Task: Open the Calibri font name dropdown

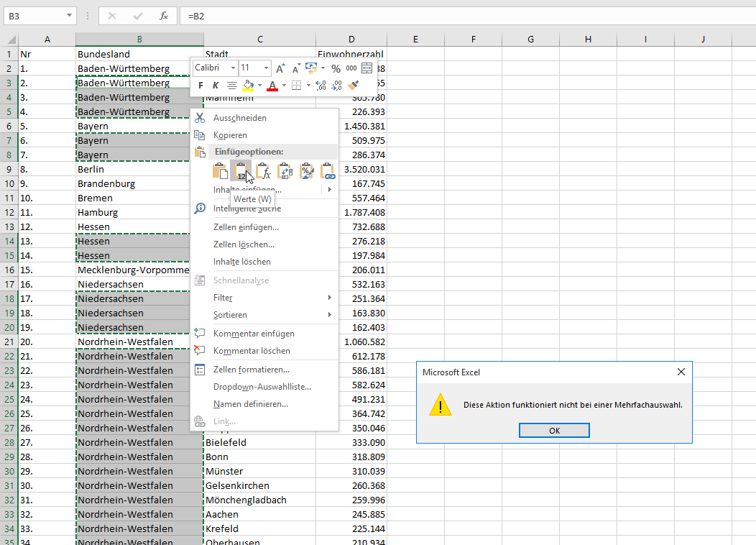Action: point(233,68)
